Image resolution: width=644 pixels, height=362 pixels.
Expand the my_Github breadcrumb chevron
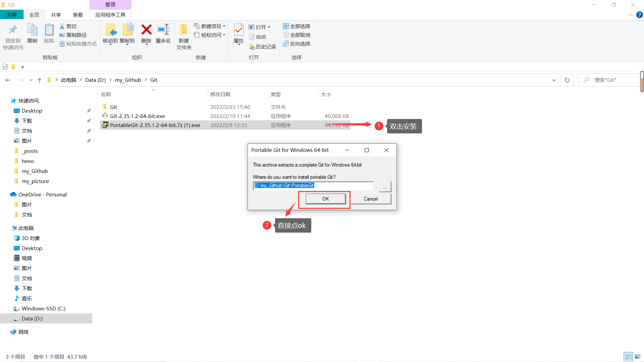coord(146,80)
